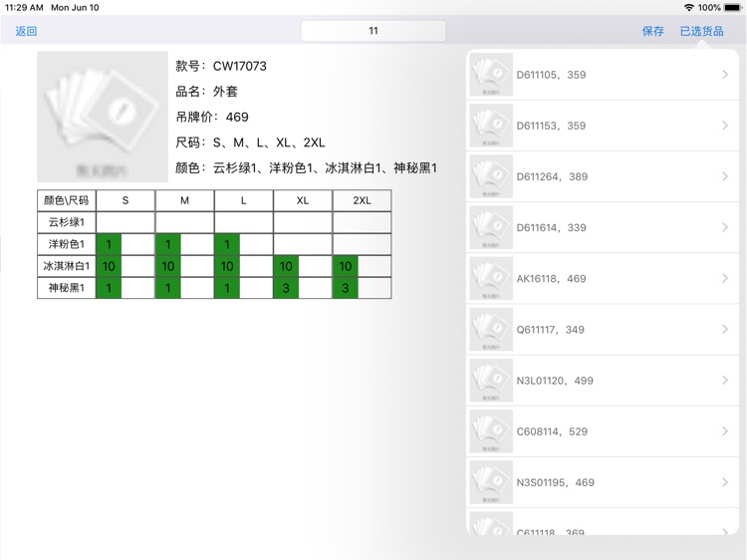Select the D611614, 339 item text

552,228
